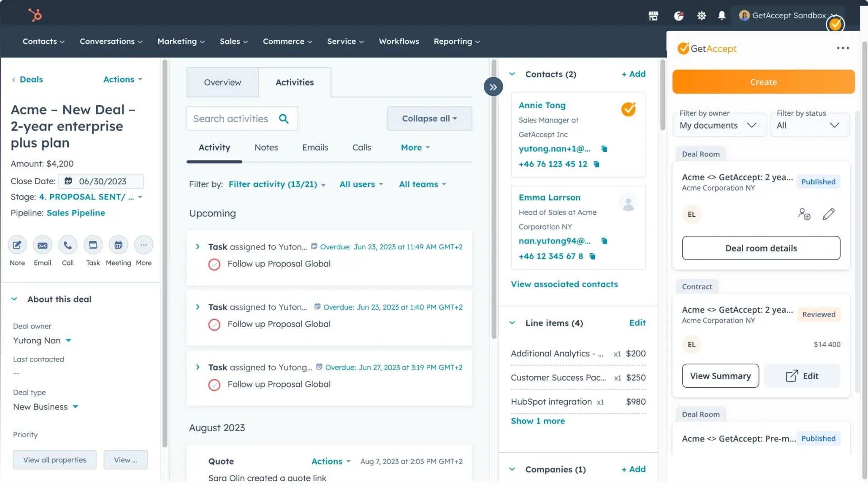
Task: Click the orange Create button
Action: click(764, 82)
